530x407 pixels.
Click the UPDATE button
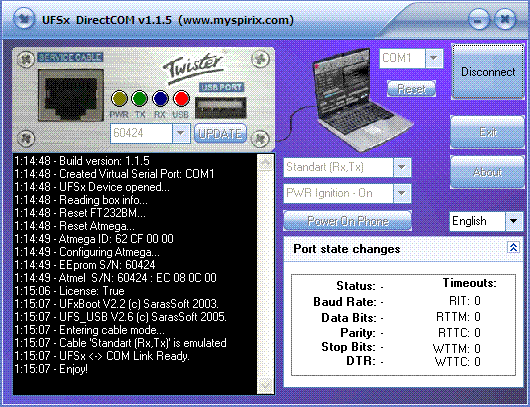pyautogui.click(x=220, y=134)
